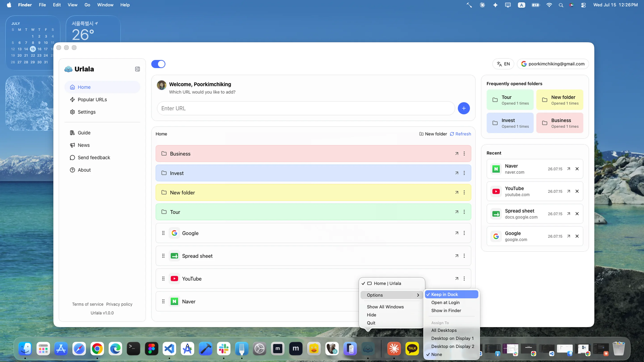This screenshot has width=644, height=362.
Task: Open Slack from the Dock
Action: pos(224,349)
